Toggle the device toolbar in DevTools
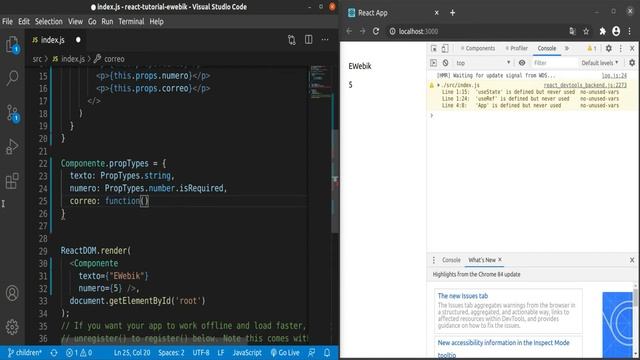640x360 pixels. 445,48
